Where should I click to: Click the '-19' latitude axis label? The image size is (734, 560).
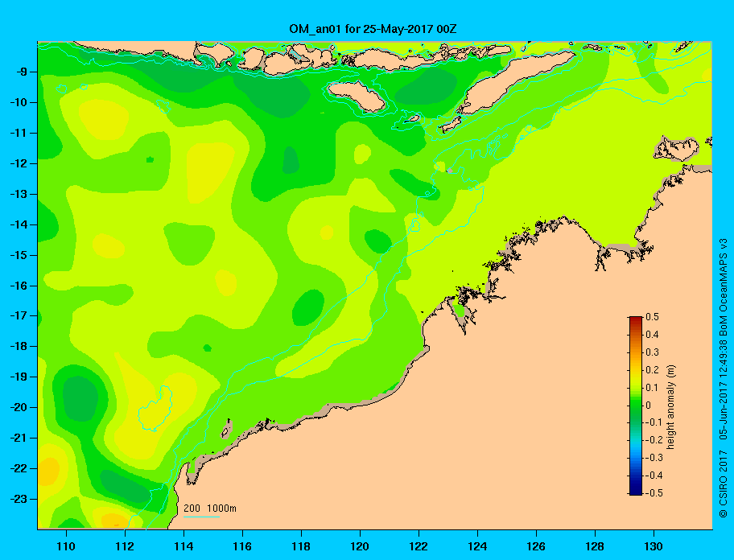tap(19, 377)
